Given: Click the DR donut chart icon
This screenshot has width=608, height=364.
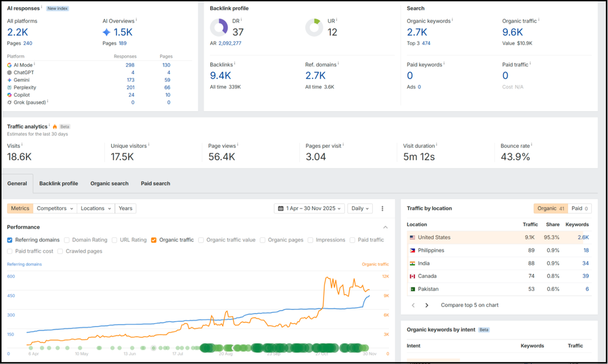Looking at the screenshot, I should [219, 27].
